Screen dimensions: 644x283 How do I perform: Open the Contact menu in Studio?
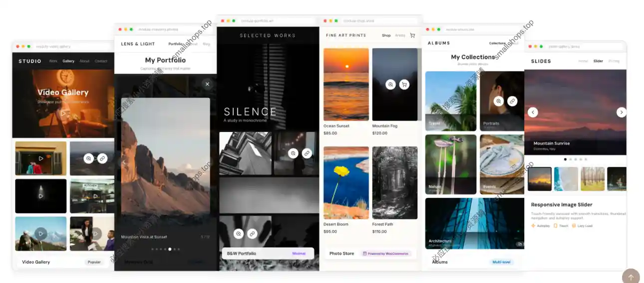pos(101,61)
